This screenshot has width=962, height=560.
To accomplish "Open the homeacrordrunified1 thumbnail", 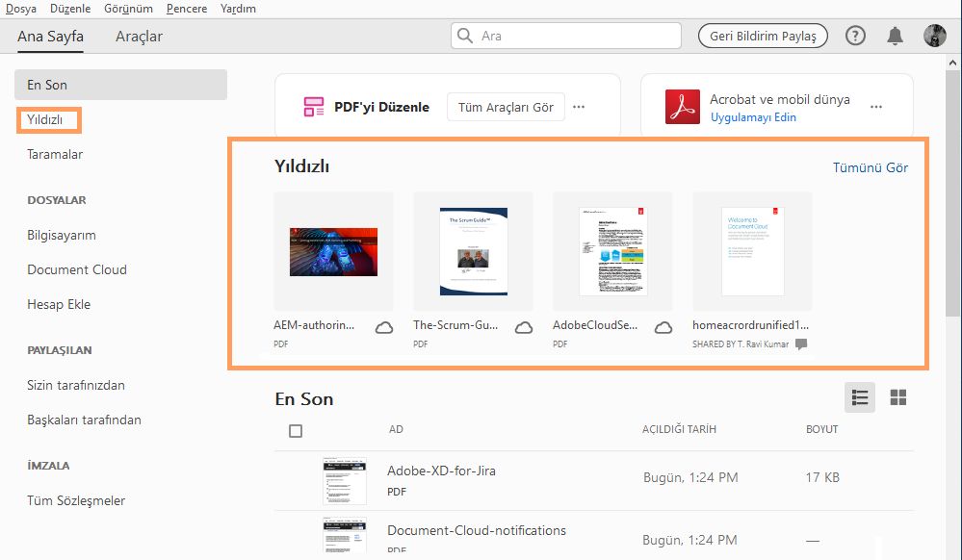I will pos(752,251).
